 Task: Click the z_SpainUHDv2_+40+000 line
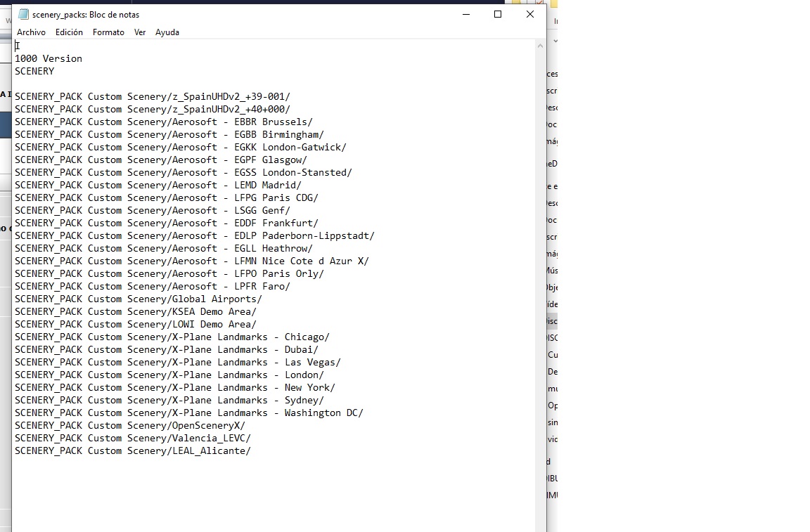pos(153,110)
